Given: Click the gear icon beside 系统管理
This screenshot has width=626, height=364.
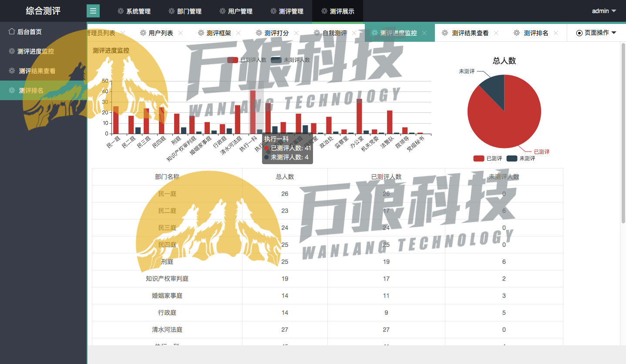Looking at the screenshot, I should coord(121,11).
